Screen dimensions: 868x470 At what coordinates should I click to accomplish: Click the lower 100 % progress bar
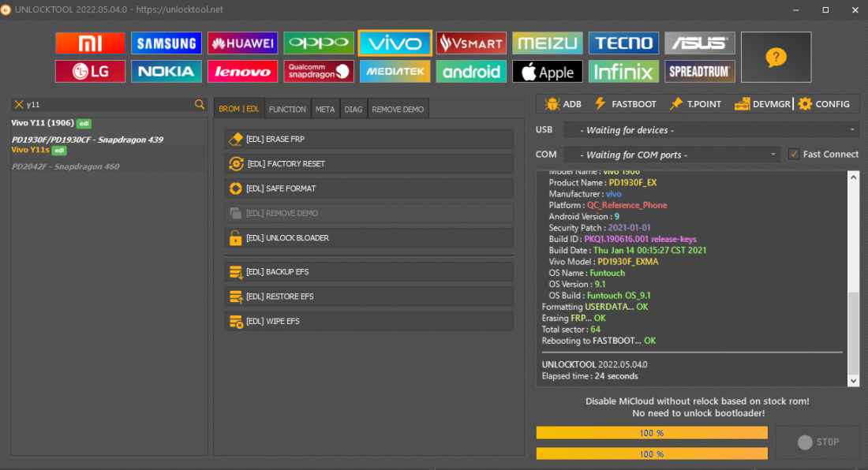click(652, 454)
